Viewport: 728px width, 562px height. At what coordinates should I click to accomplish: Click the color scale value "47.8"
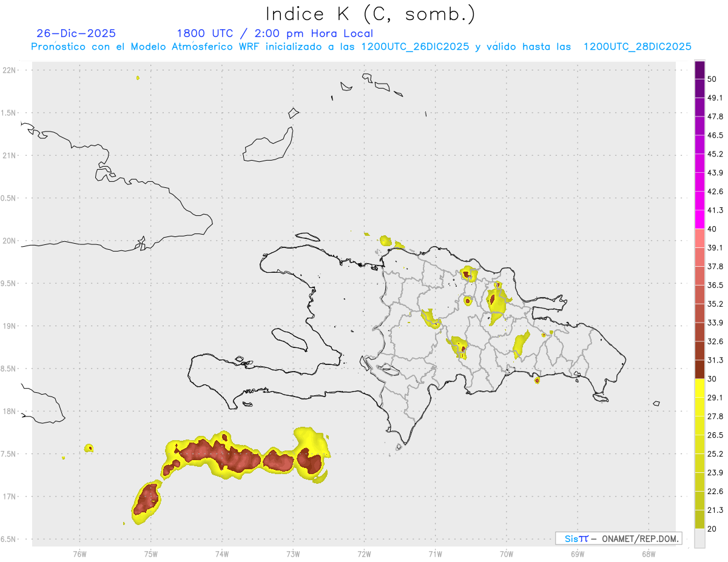point(716,116)
